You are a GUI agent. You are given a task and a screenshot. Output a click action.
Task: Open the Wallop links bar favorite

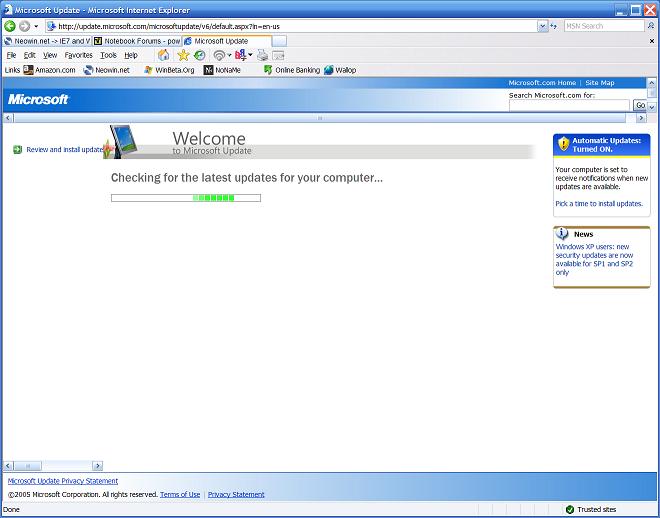click(x=340, y=70)
